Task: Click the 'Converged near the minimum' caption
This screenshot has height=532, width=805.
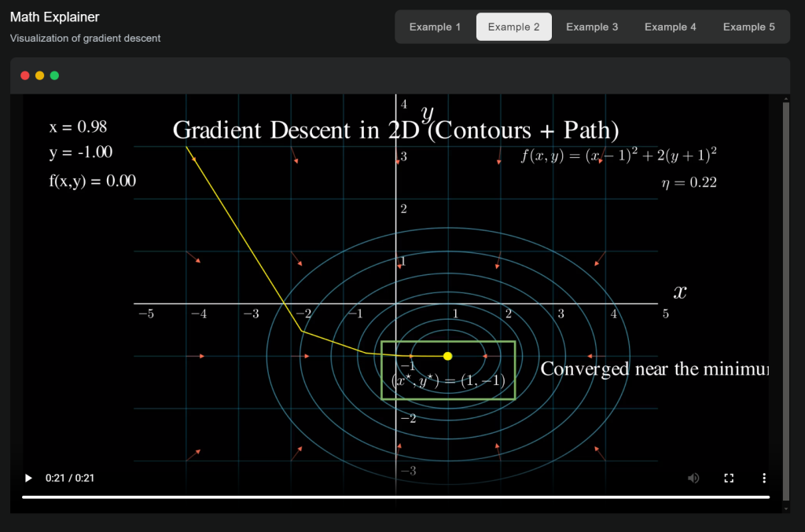Action: [x=653, y=369]
